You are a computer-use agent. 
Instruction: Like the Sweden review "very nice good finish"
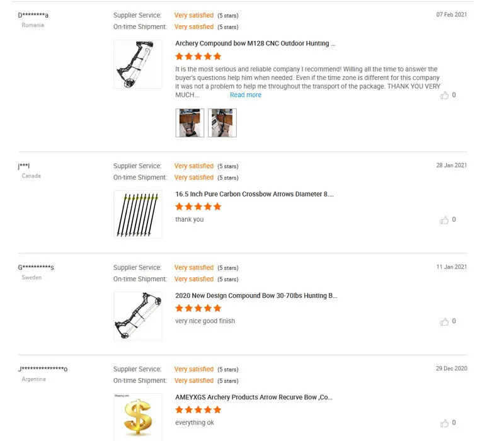click(x=445, y=321)
